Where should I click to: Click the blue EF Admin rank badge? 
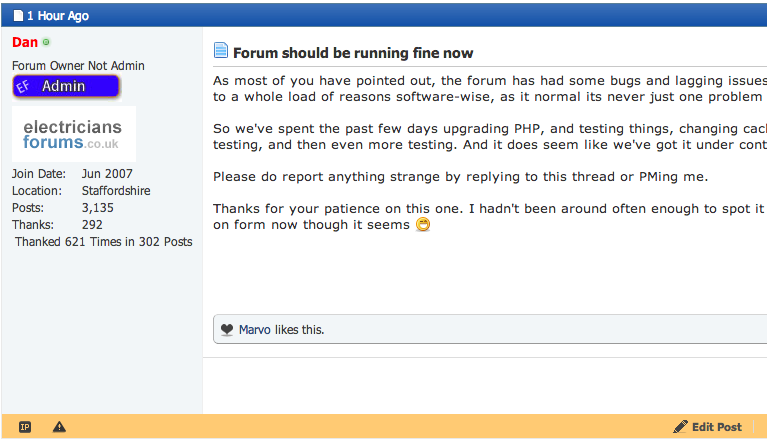tap(66, 87)
